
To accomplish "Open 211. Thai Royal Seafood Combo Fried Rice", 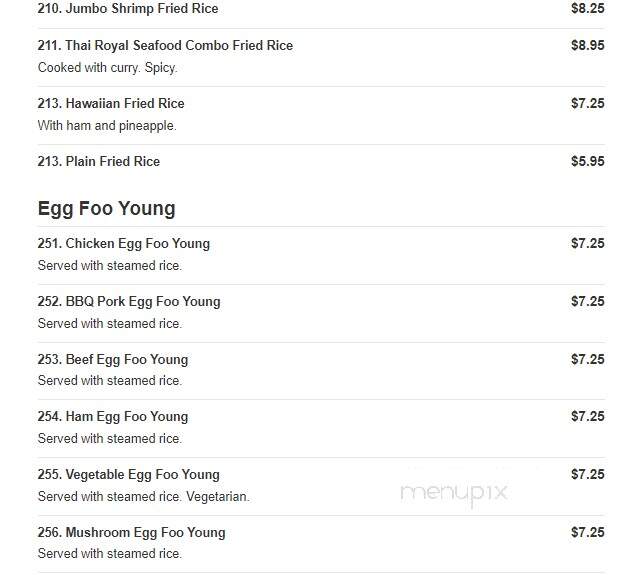I will [x=165, y=45].
